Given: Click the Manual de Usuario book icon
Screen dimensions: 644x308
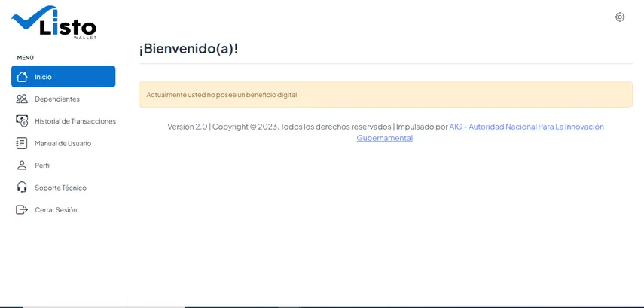Looking at the screenshot, I should (22, 143).
